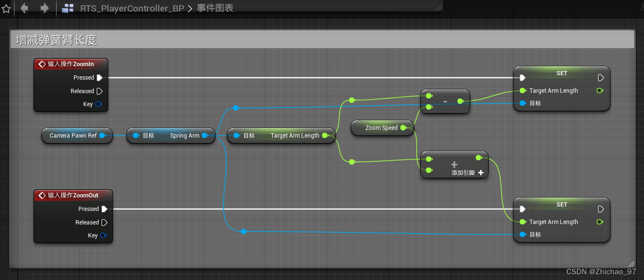Click the exec output arrow on the upper SET node
This screenshot has width=644, height=280.
click(x=600, y=77)
